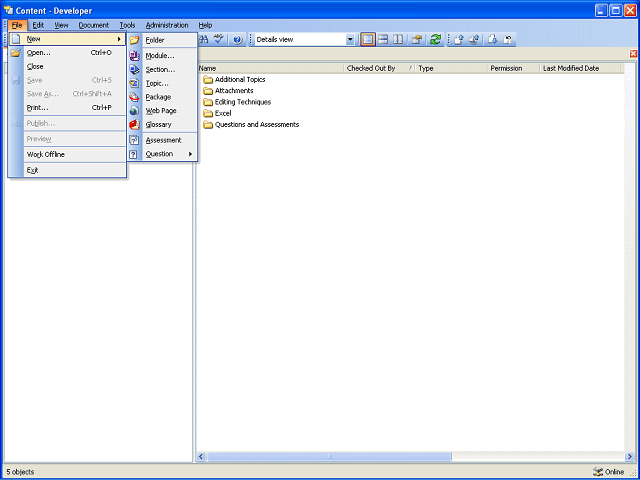
Task: Click the Cancel Check Out icon
Action: tap(508, 40)
